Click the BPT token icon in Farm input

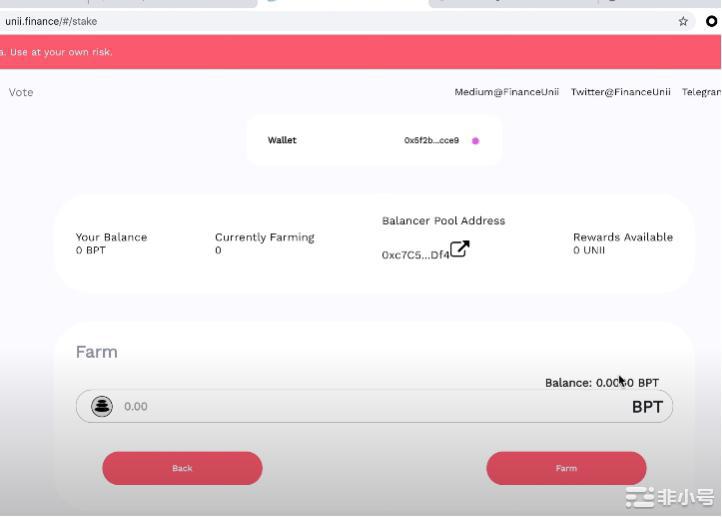pyautogui.click(x=101, y=406)
